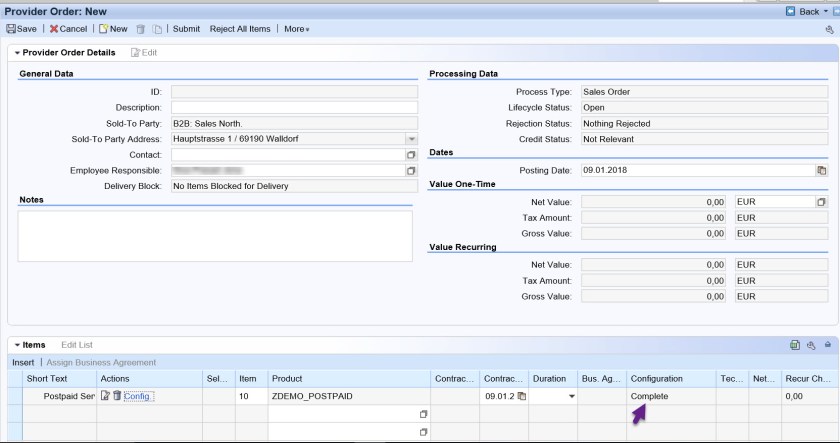840x443 pixels.
Task: Click into the Description input field
Action: pos(294,107)
